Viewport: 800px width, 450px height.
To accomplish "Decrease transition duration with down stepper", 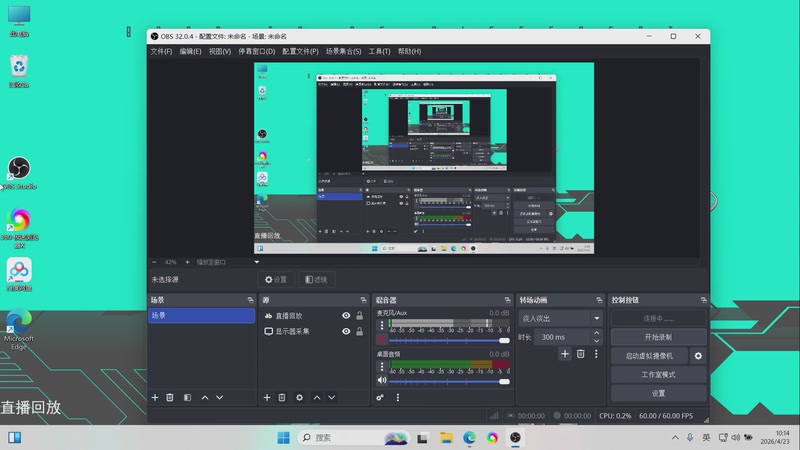I will (x=596, y=341).
